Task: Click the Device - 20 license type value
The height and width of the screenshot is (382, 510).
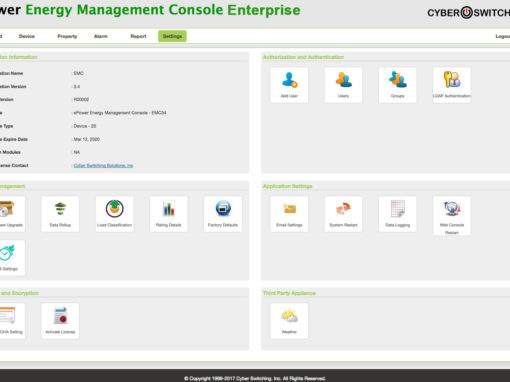Action: point(85,126)
